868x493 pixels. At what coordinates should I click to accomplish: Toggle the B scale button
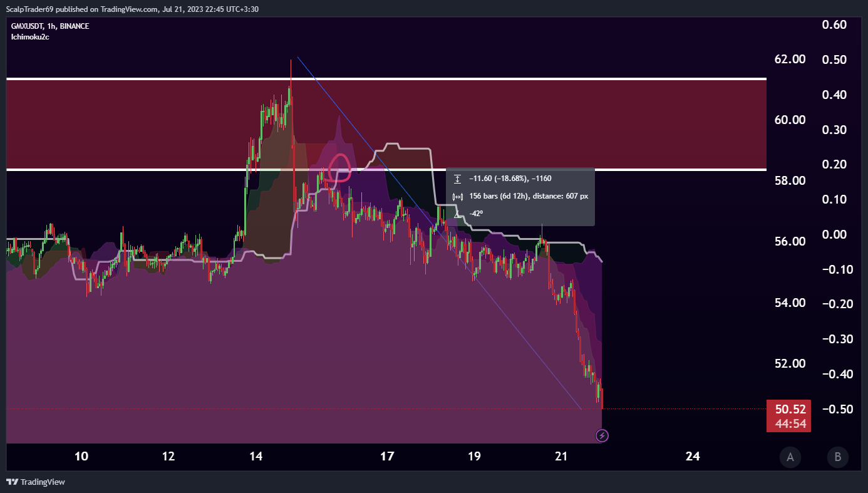click(837, 457)
